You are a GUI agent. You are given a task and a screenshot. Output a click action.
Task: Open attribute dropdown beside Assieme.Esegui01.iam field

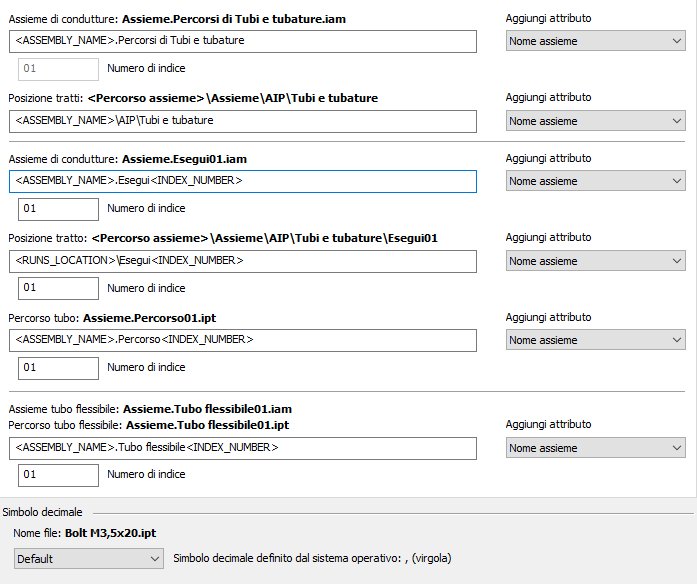click(595, 181)
